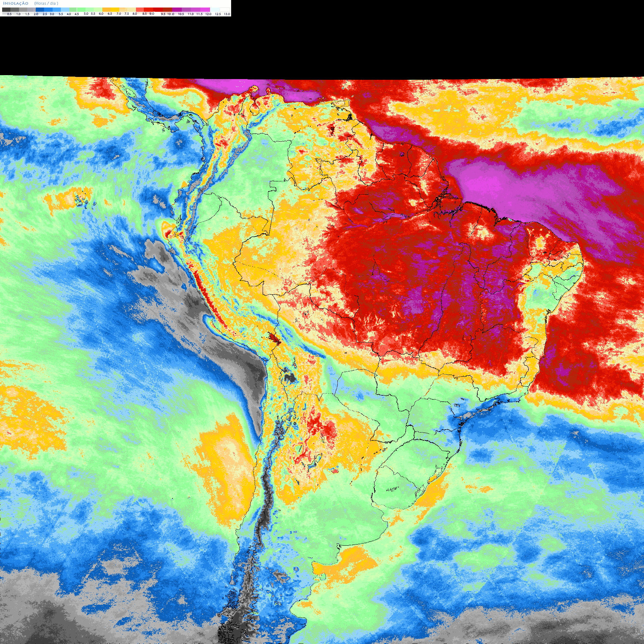The width and height of the screenshot is (644, 644).
Task: Click the 5.5 legend value
Action: point(93,14)
